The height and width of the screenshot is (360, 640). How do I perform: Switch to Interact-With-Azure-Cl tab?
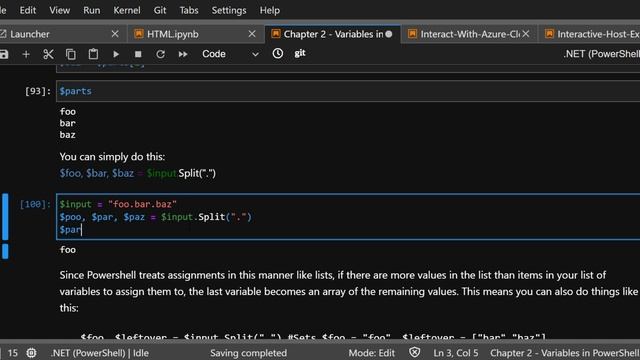pos(470,34)
